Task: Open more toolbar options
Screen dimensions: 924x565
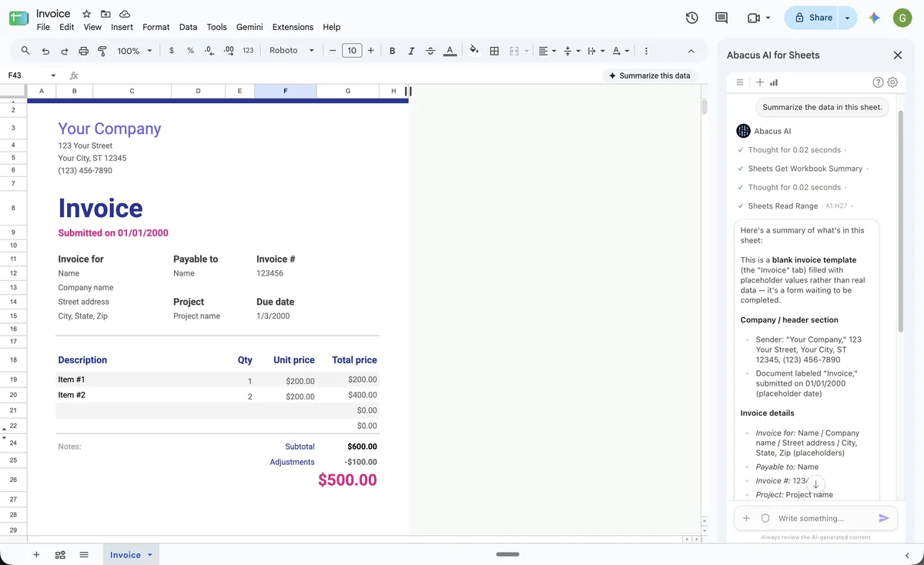Action: 645,51
